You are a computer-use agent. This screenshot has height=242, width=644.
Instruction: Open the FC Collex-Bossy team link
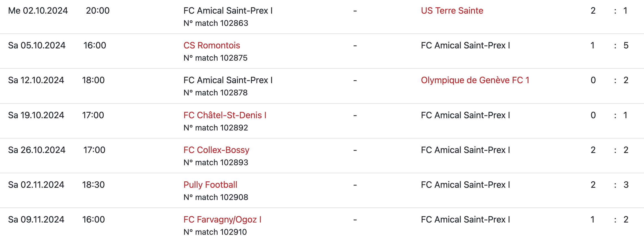point(216,150)
